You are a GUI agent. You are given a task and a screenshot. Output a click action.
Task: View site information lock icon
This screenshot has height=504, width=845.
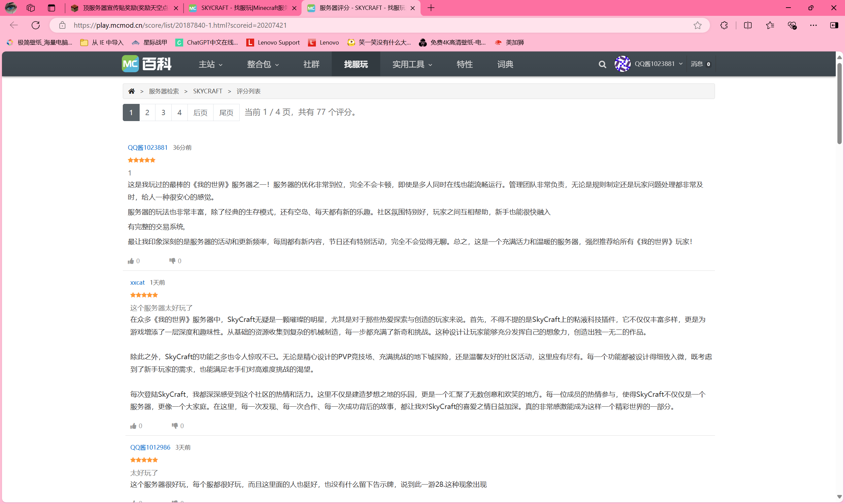62,25
